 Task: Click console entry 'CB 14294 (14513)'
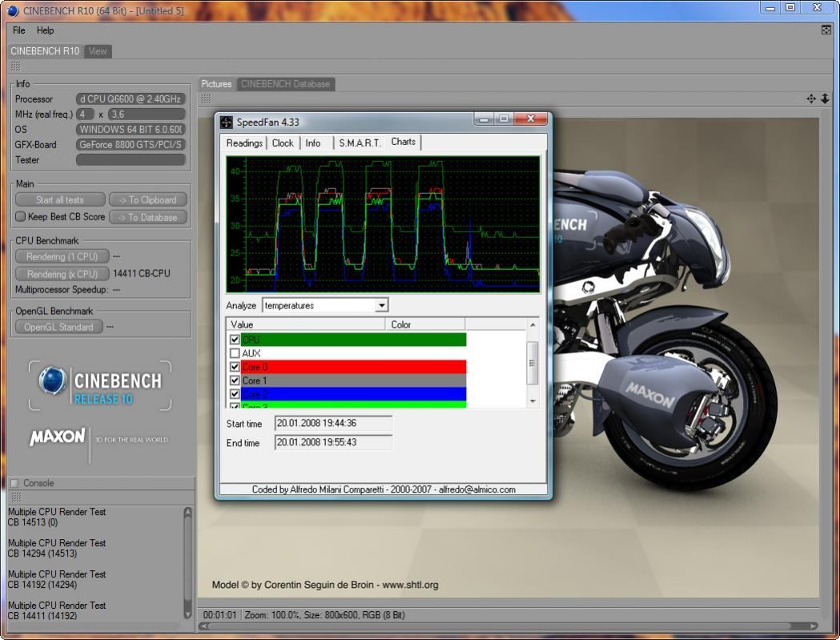tap(42, 553)
